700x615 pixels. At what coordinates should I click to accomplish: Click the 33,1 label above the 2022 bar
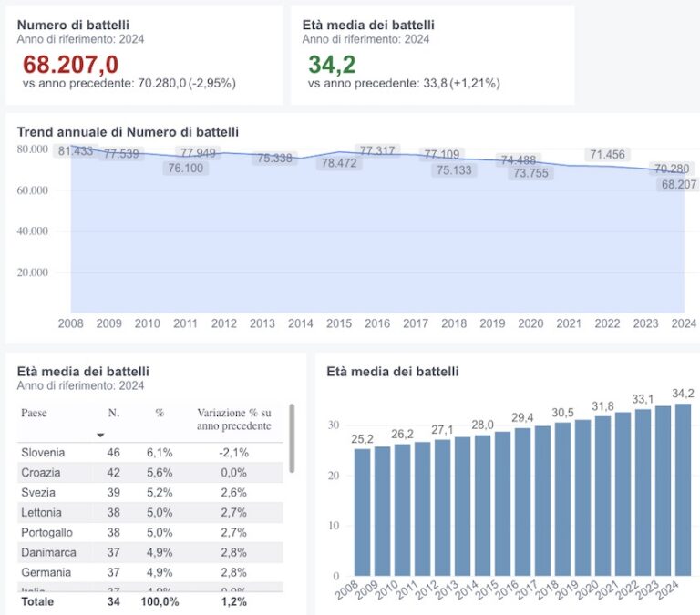click(643, 399)
